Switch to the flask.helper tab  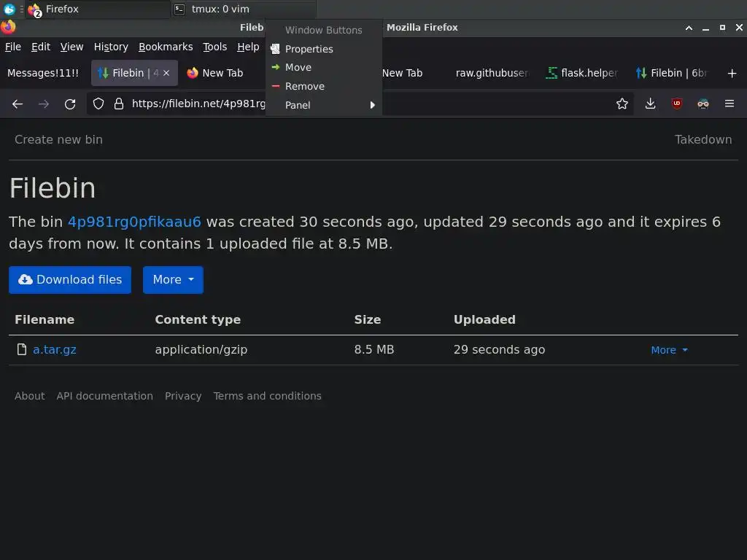tap(582, 73)
